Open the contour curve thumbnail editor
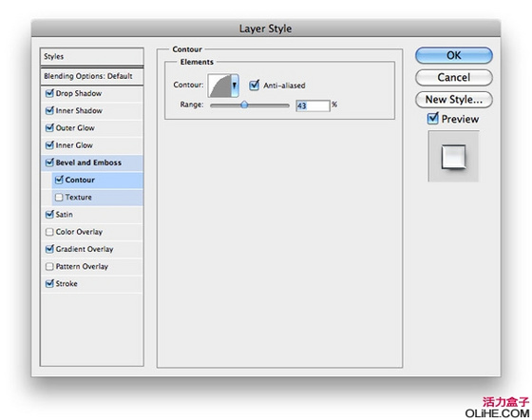 pyautogui.click(x=219, y=86)
